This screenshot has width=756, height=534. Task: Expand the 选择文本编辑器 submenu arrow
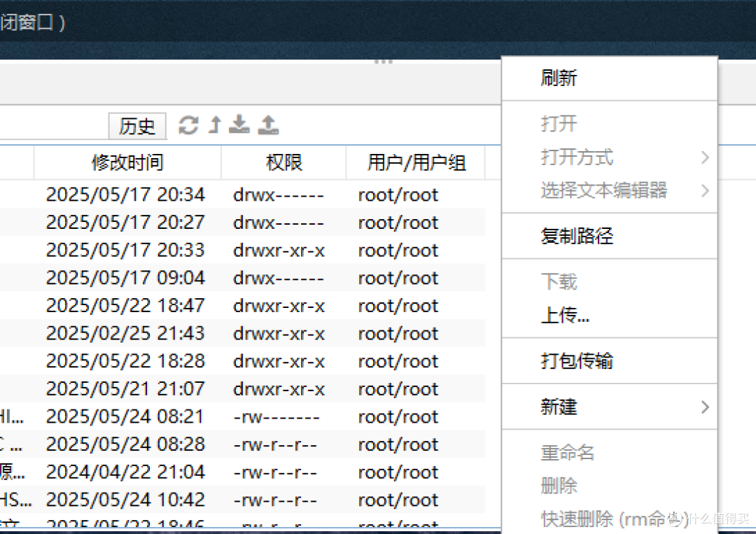tap(705, 191)
